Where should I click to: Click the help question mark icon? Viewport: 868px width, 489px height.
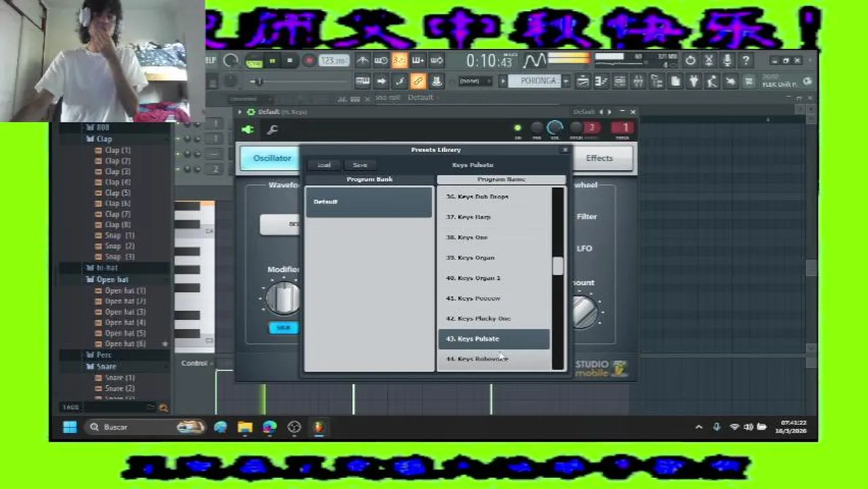(745, 60)
